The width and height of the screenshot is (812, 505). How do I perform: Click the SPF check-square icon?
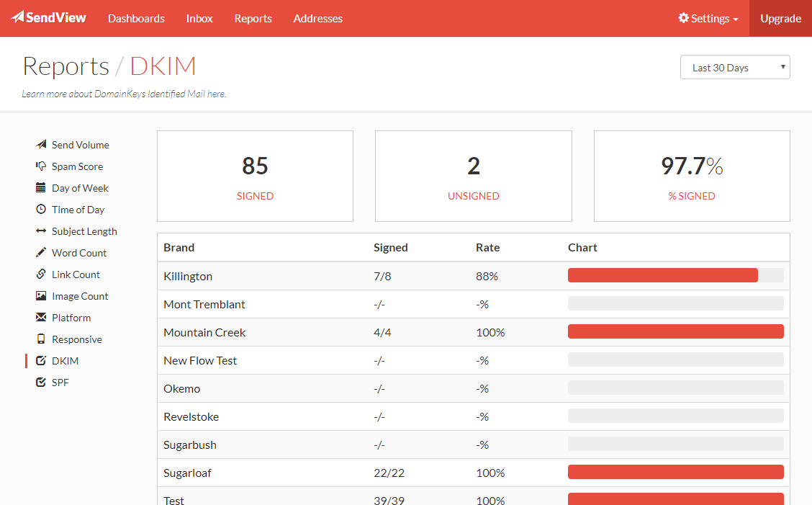pyautogui.click(x=41, y=382)
